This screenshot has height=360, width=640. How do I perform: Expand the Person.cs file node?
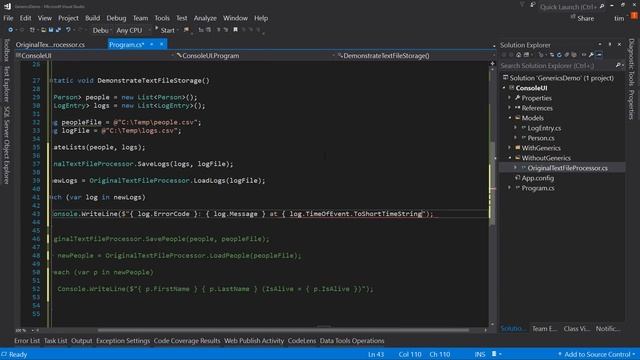tap(515, 138)
